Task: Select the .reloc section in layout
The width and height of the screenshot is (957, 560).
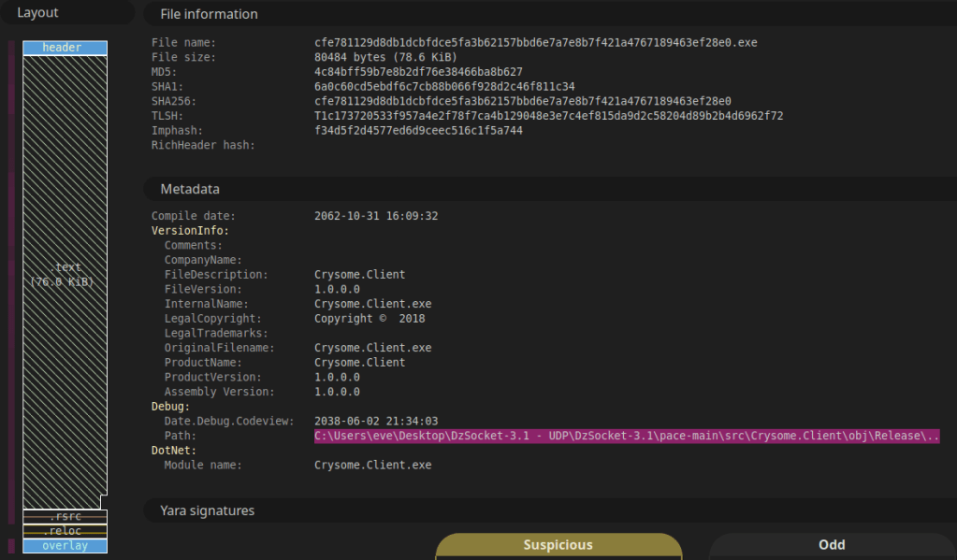Action: (65, 531)
